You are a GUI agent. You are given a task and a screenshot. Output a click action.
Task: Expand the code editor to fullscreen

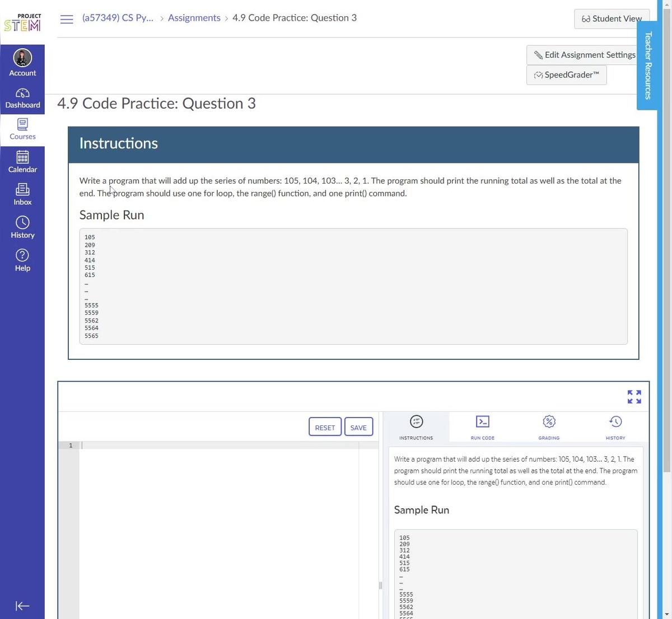point(634,396)
